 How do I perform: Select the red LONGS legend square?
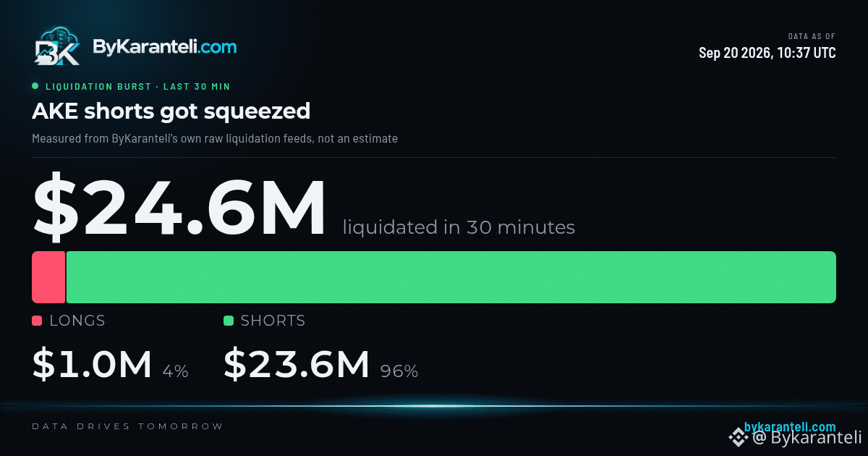37,321
